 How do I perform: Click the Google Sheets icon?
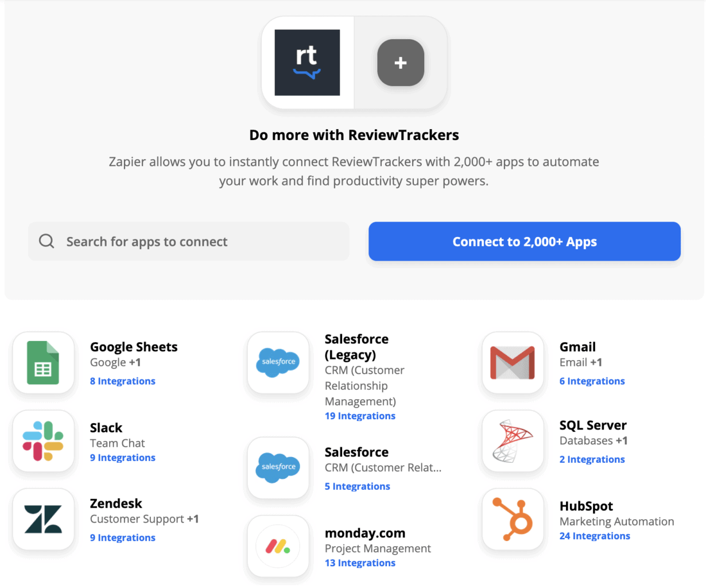(x=44, y=363)
